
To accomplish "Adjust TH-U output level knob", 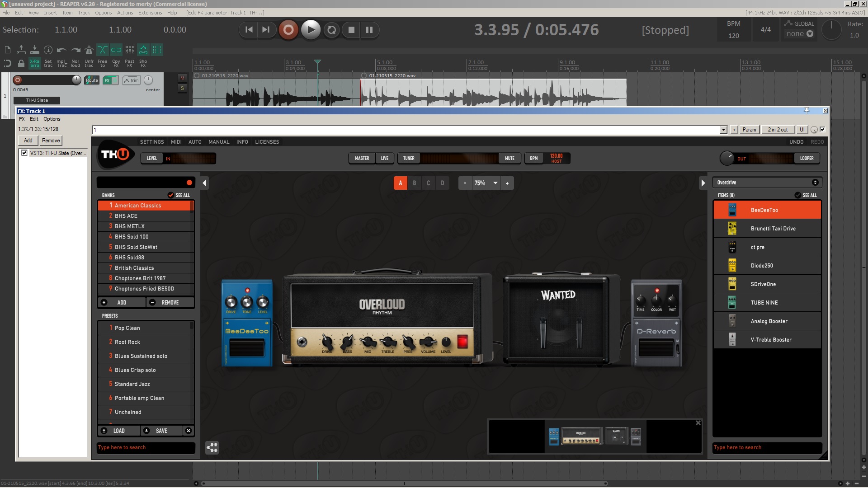I will 726,158.
